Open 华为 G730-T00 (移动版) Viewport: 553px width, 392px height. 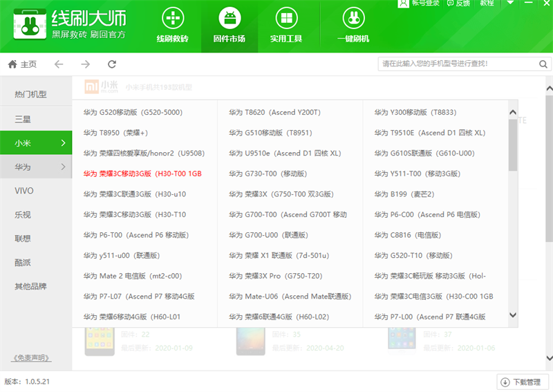268,174
